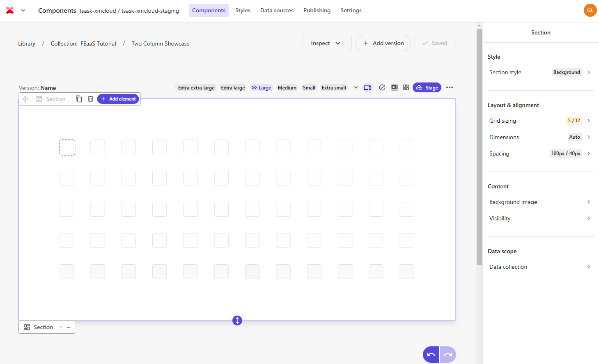This screenshot has width=599, height=364.
Task: Toggle the Large breakpoint preview
Action: point(261,88)
